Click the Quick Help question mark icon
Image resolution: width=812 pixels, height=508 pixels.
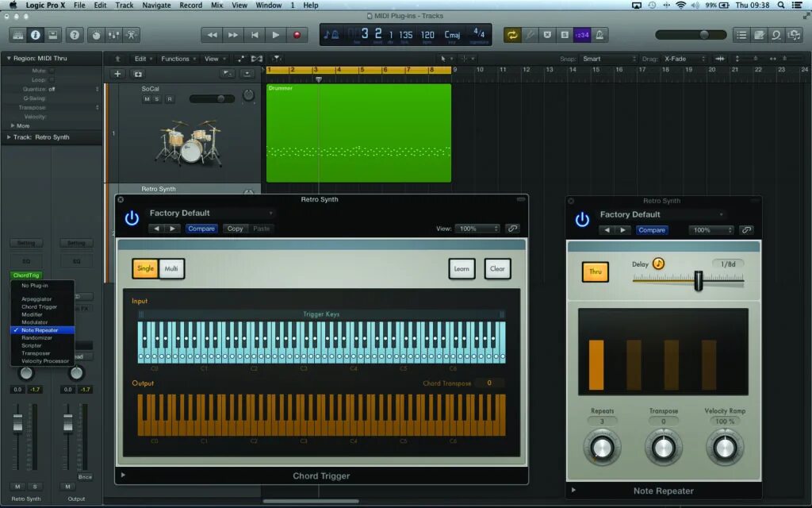point(75,35)
